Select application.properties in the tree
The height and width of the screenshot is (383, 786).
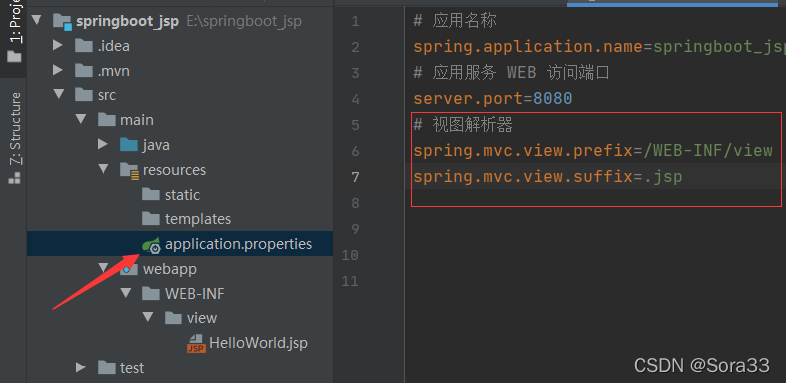coord(239,244)
